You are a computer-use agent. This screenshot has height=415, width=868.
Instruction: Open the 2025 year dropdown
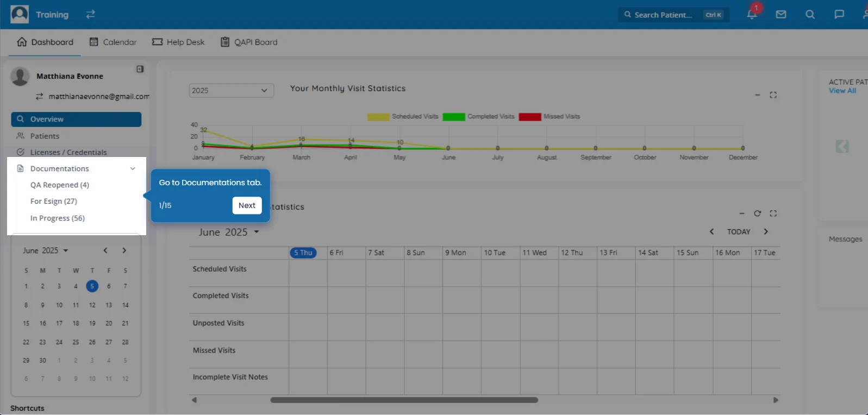[231, 90]
